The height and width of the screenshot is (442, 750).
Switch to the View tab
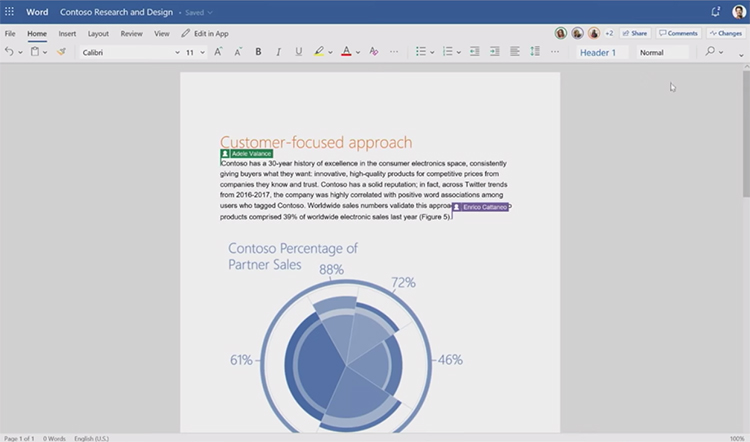162,33
